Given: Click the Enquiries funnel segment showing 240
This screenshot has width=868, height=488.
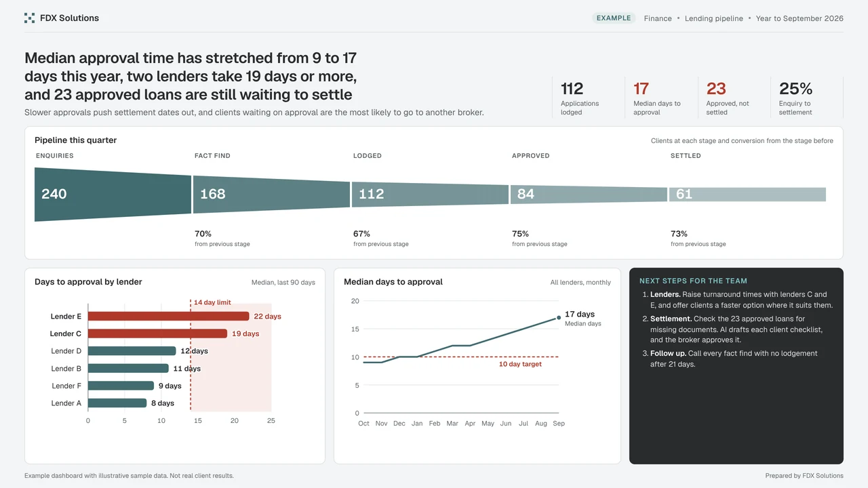Looking at the screenshot, I should [x=113, y=195].
